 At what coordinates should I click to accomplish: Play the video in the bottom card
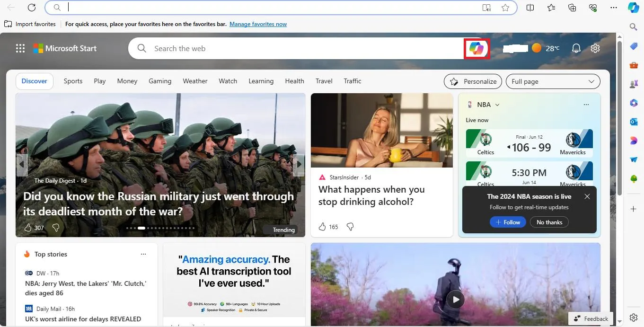tap(456, 299)
